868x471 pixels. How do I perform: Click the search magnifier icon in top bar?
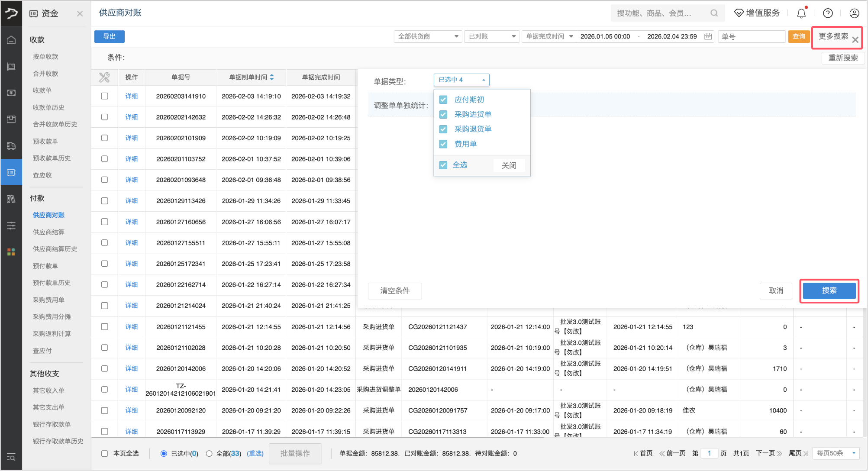(x=714, y=13)
